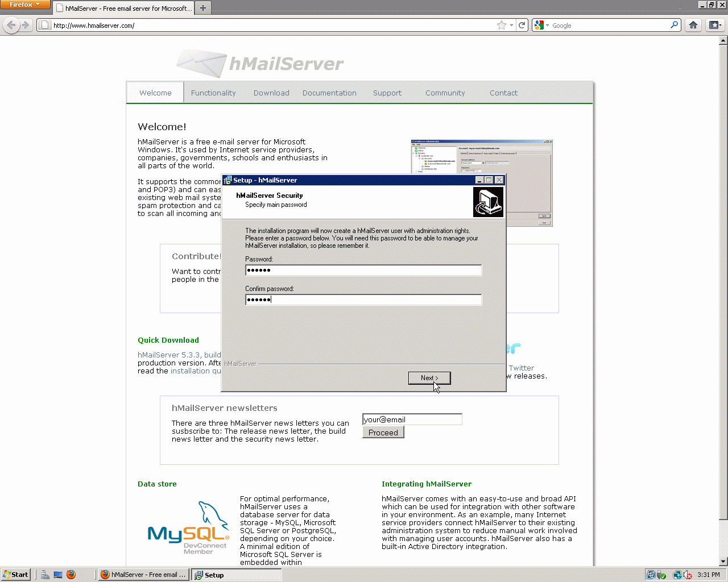Open the Functionality tab on the website
The height and width of the screenshot is (582, 728).
click(x=213, y=93)
